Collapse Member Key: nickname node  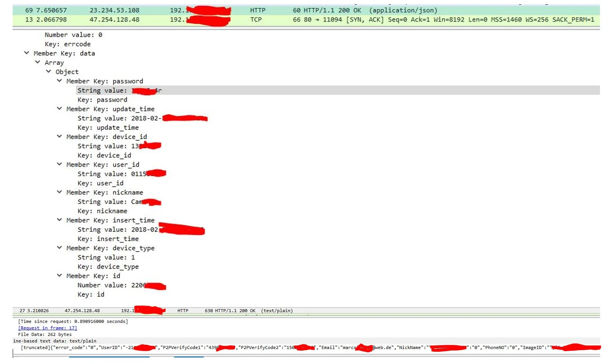tap(60, 192)
